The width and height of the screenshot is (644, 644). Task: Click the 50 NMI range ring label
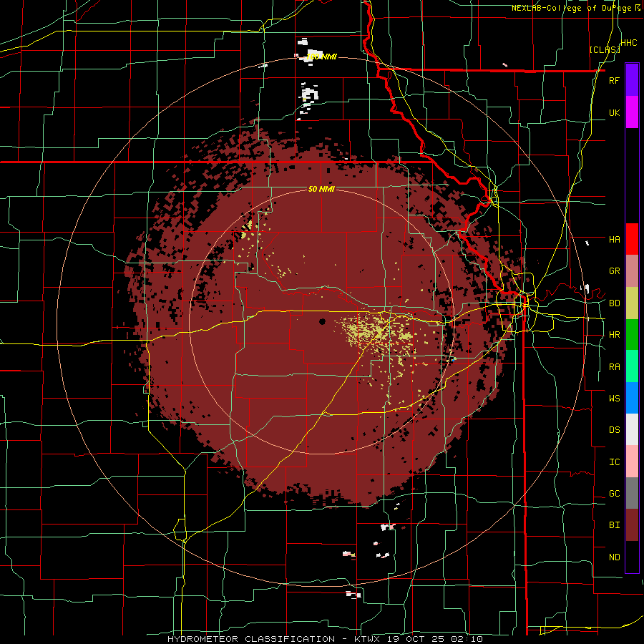tap(321, 189)
